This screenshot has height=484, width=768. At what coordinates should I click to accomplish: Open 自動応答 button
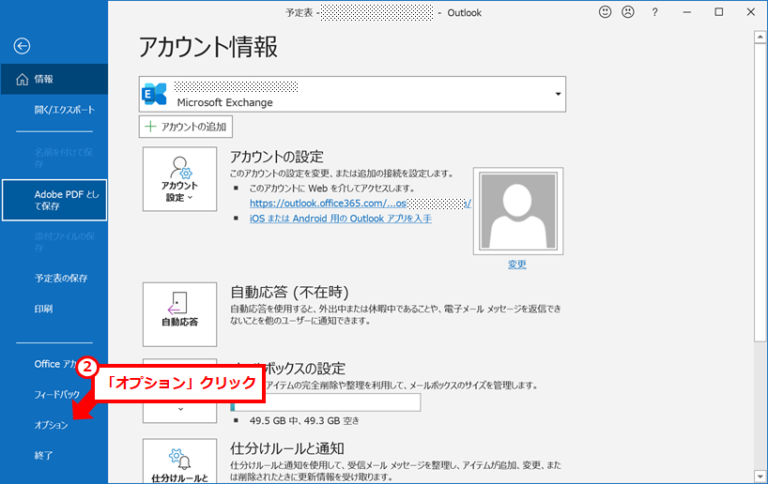click(x=180, y=314)
